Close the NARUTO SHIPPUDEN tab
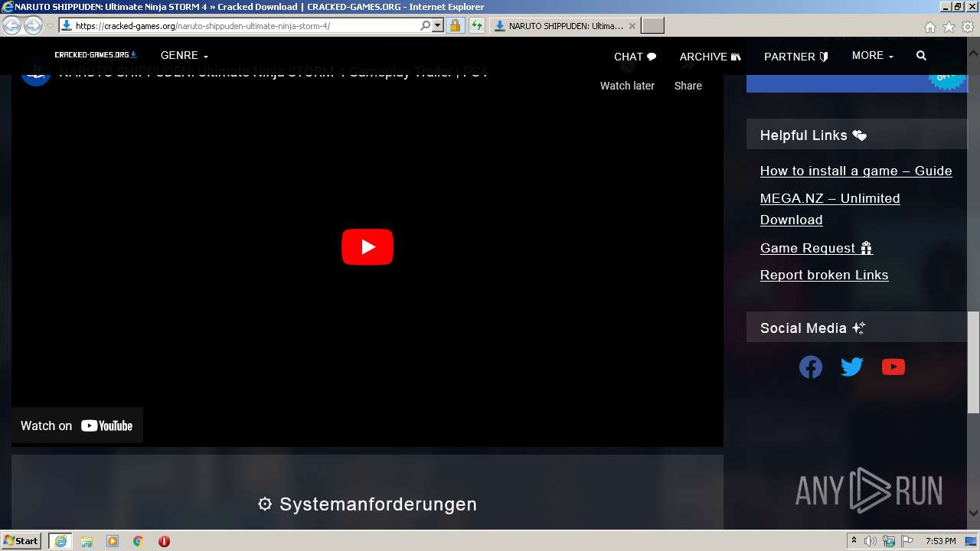The image size is (980, 551). pos(632,26)
